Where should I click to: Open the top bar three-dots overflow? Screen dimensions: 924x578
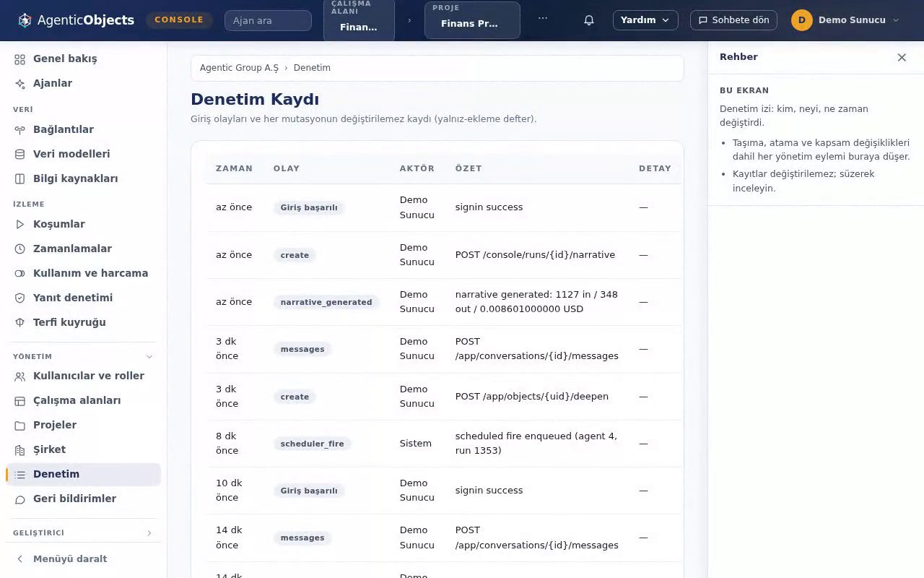[543, 20]
